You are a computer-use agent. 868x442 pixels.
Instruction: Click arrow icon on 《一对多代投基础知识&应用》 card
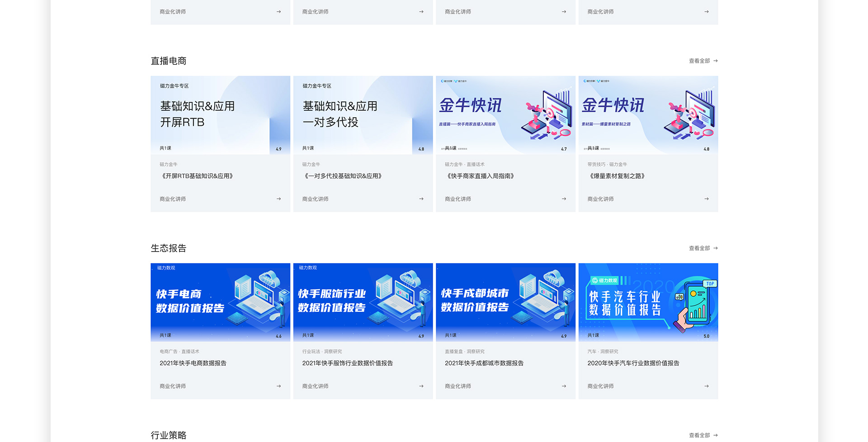[x=421, y=199]
